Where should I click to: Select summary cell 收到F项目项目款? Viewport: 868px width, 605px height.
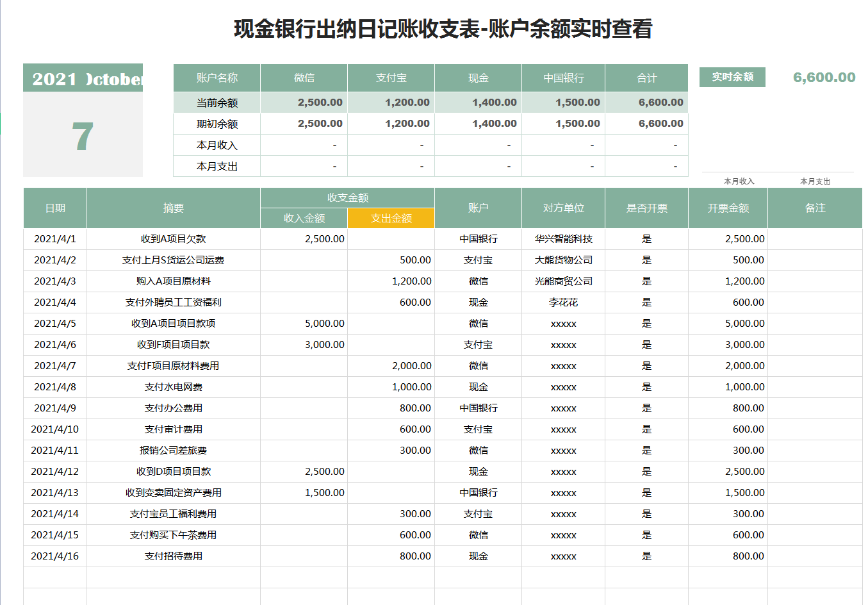coord(173,345)
